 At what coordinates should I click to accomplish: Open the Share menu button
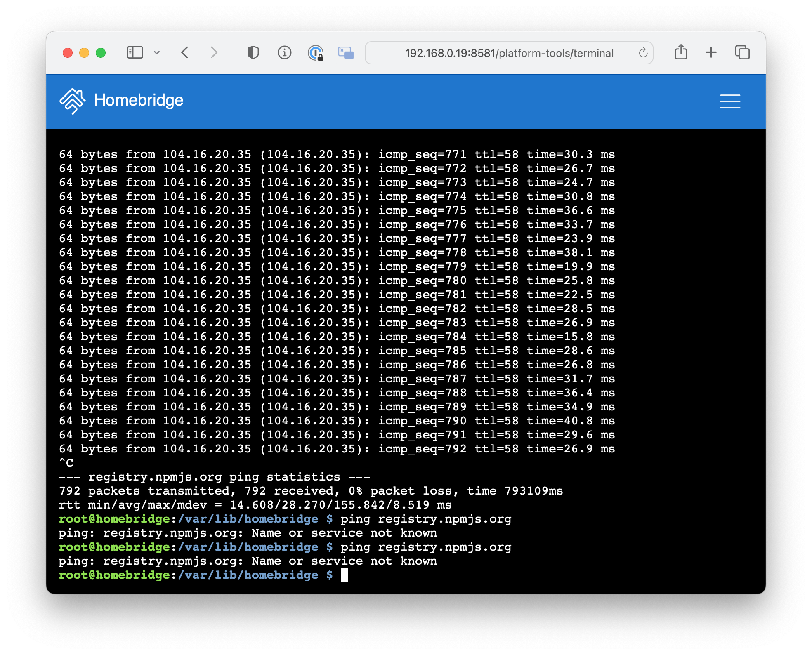point(681,52)
